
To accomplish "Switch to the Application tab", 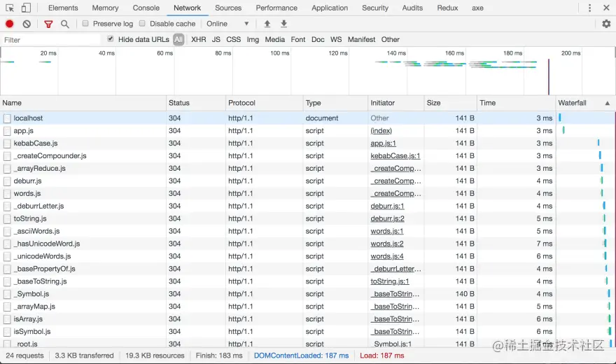I will pos(330,8).
